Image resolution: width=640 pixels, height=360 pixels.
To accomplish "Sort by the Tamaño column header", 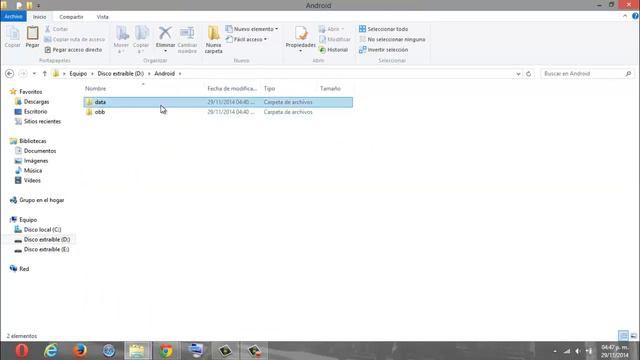I will (330, 89).
